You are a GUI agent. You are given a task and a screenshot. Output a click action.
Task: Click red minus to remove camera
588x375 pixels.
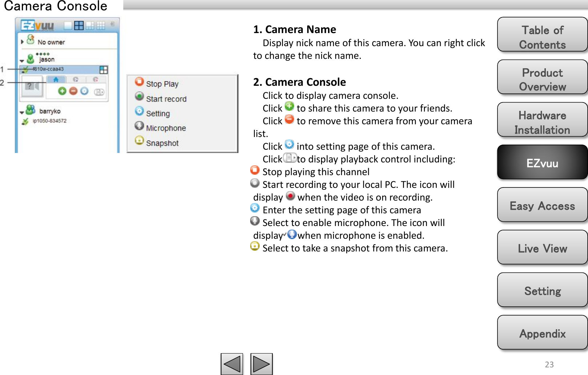(73, 91)
